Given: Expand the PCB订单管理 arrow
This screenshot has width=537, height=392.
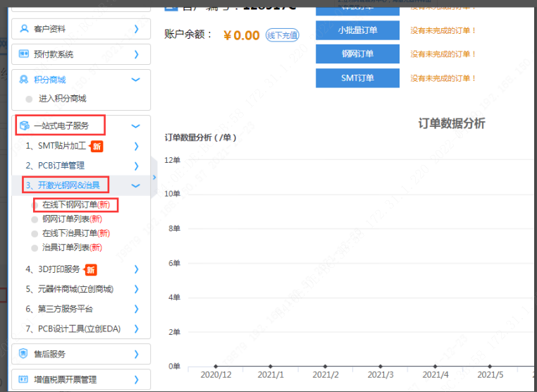Looking at the screenshot, I should [136, 166].
